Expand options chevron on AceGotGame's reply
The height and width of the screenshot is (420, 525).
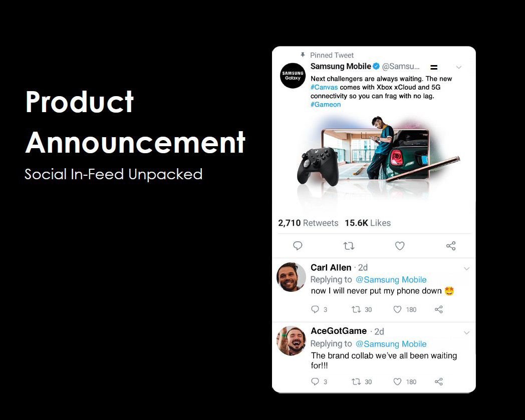(x=466, y=332)
